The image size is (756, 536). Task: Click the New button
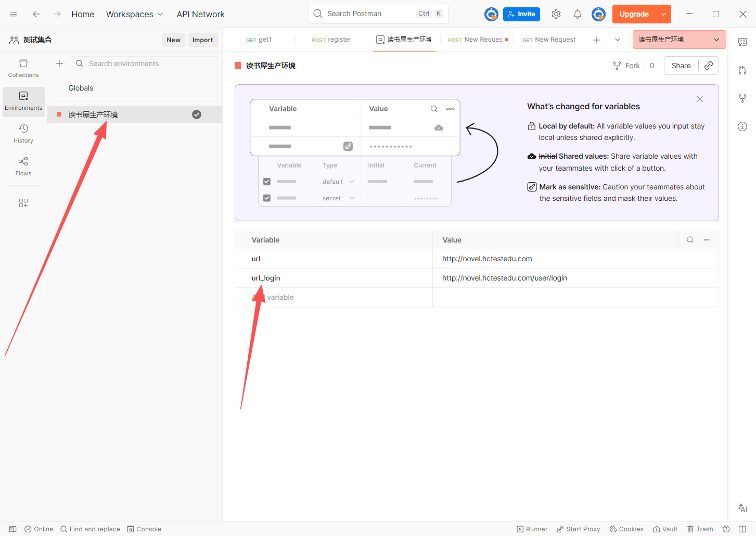[173, 40]
